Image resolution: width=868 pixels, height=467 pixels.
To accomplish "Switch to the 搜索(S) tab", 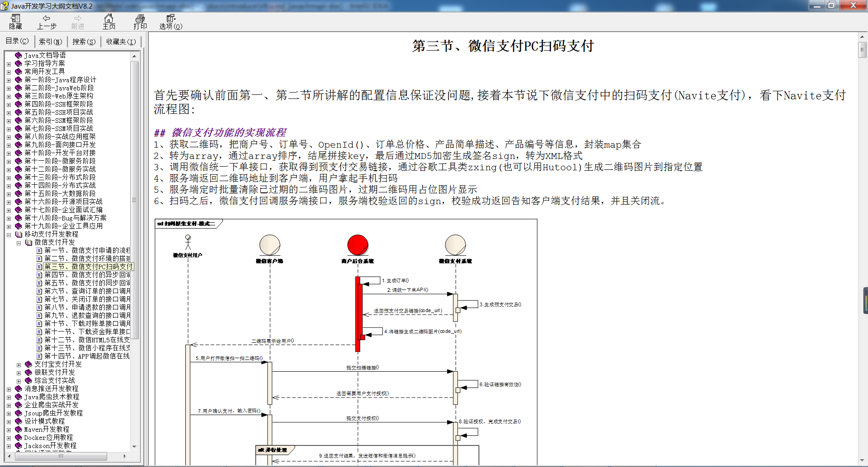I will coord(84,42).
